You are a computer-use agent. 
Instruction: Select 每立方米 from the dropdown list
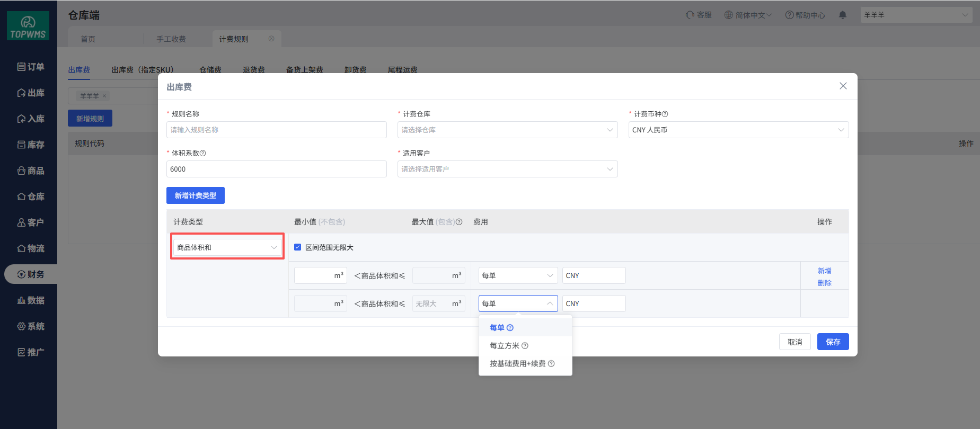(505, 346)
